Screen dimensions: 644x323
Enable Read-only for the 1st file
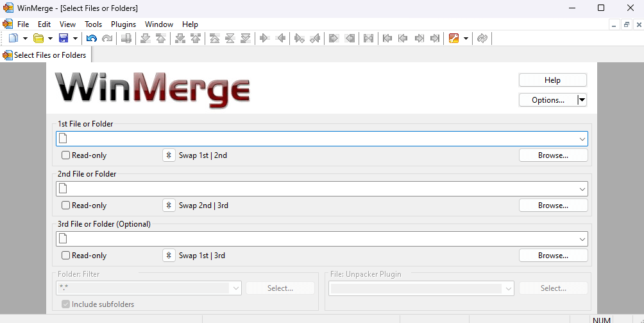click(65, 155)
